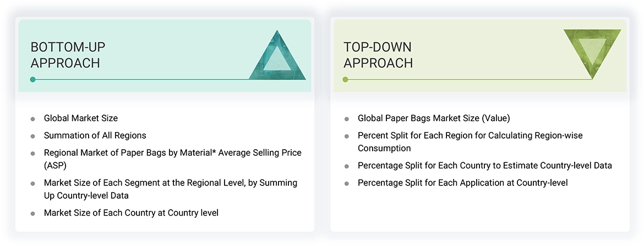Click the teal dot under Bottom-Up heading

33,79
